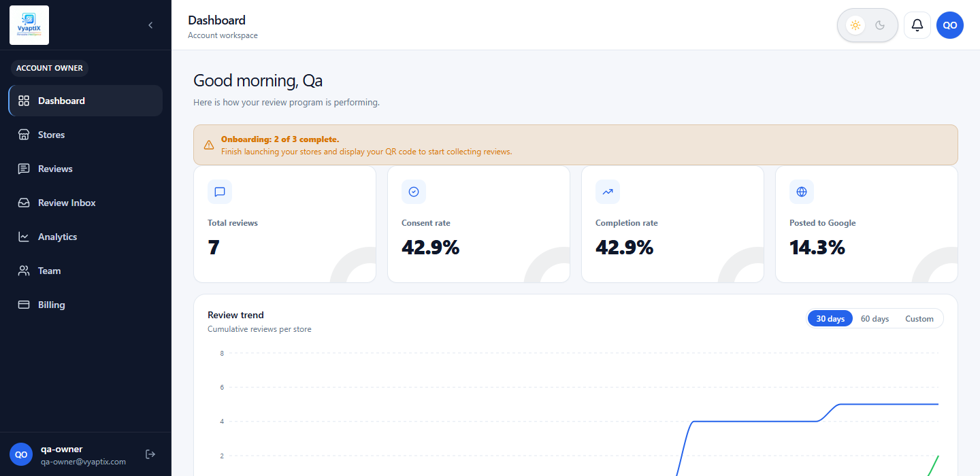Click the qa-owner username text
Viewport: 980px width, 476px height.
point(61,449)
